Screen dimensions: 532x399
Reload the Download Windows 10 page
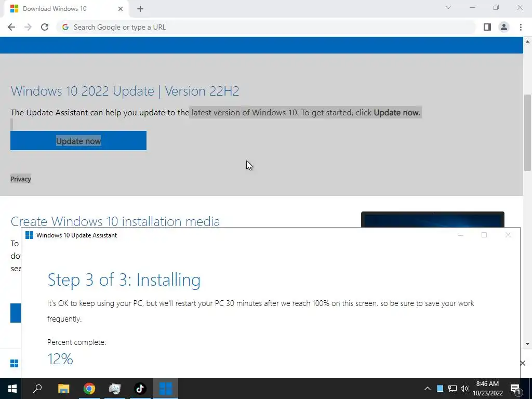coord(45,27)
